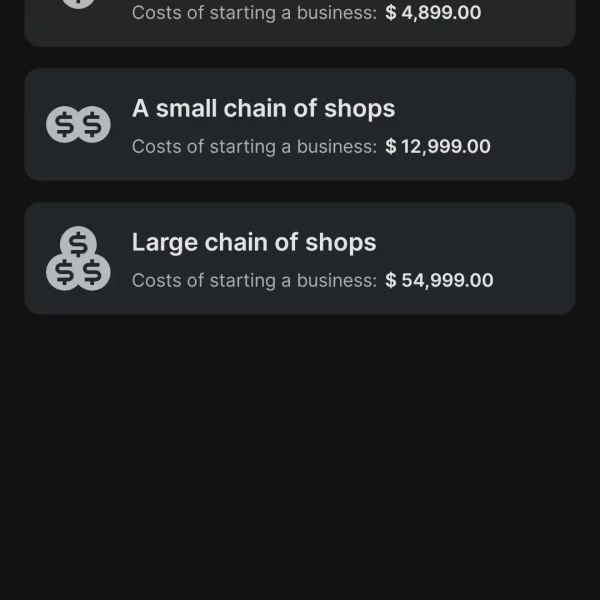The width and height of the screenshot is (600, 600).
Task: Click the top card's "Costs of starting a business" label
Action: 255,13
